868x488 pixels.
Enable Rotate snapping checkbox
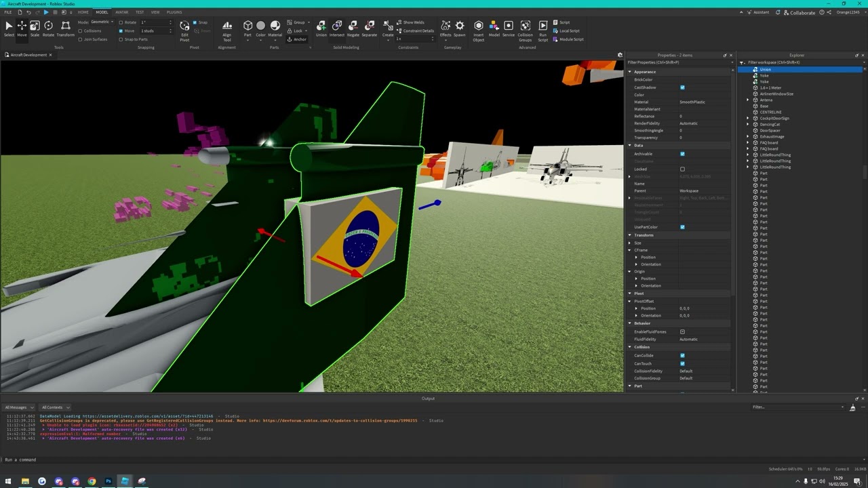tap(121, 22)
